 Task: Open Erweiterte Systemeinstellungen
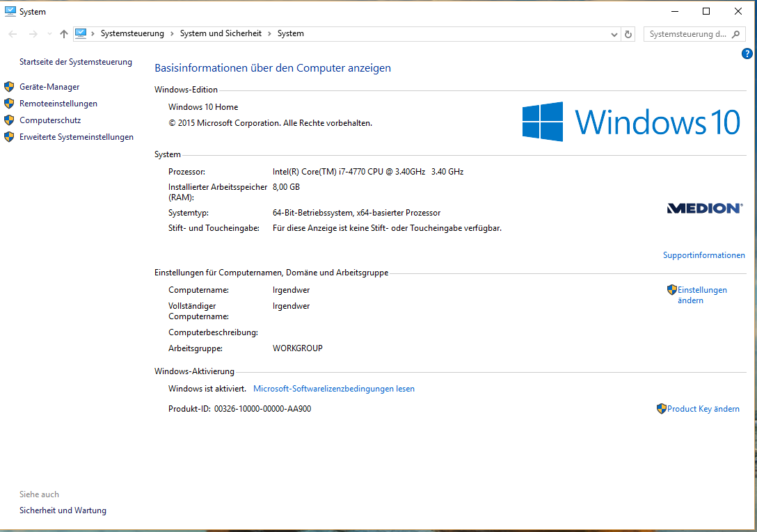tap(77, 137)
